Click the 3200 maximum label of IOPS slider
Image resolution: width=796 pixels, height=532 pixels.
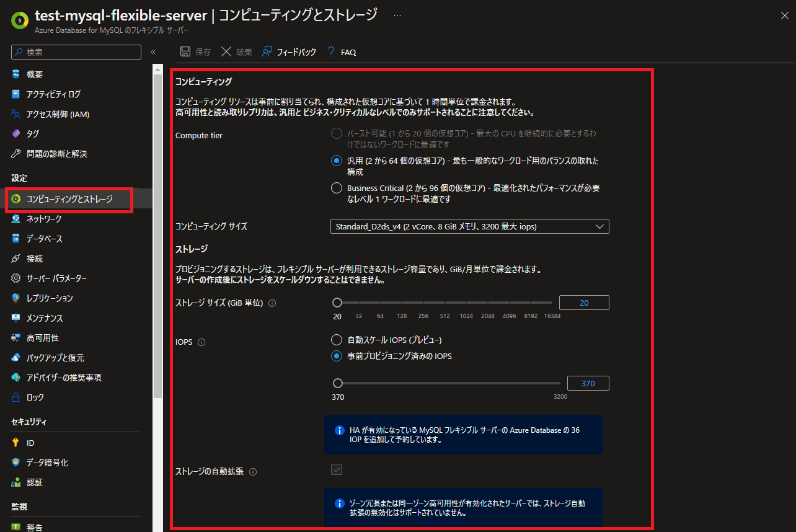coord(560,397)
